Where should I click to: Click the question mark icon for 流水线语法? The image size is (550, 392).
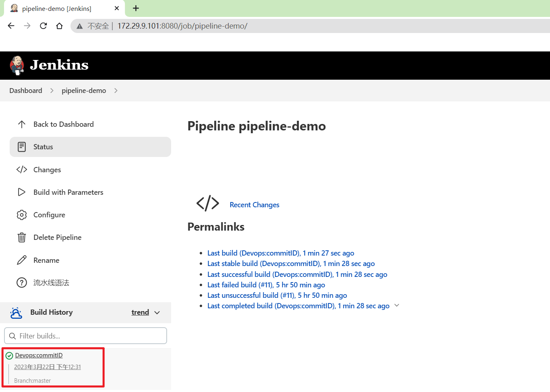tap(22, 283)
